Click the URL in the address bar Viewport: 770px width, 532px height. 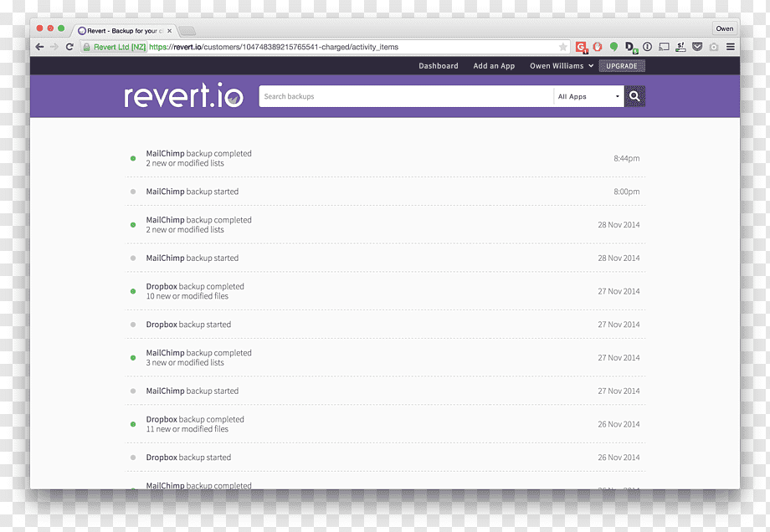[x=274, y=47]
